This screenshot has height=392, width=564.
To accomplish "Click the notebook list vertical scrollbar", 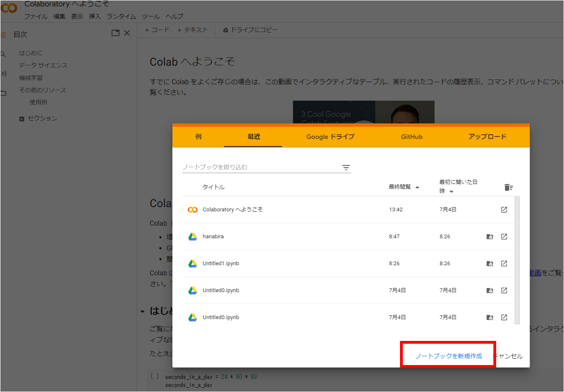I will click(x=518, y=259).
